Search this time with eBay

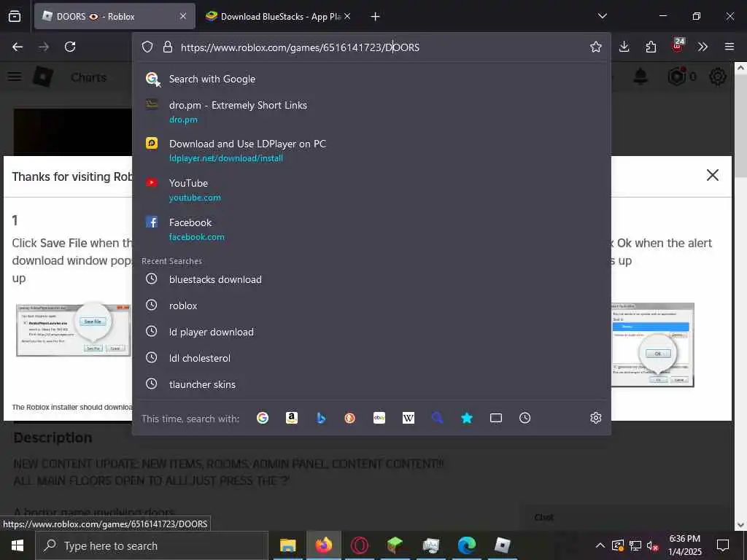[379, 418]
